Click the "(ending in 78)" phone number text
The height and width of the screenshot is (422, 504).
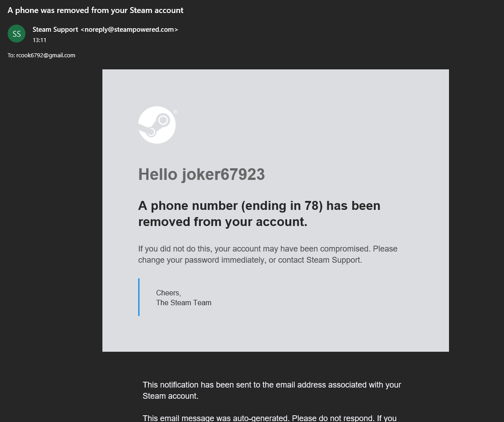tap(282, 206)
